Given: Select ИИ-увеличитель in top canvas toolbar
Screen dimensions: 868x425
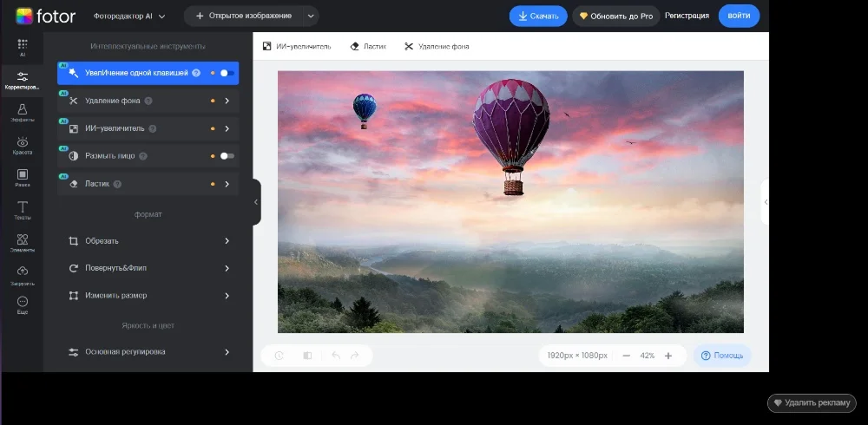Looking at the screenshot, I should [x=297, y=47].
